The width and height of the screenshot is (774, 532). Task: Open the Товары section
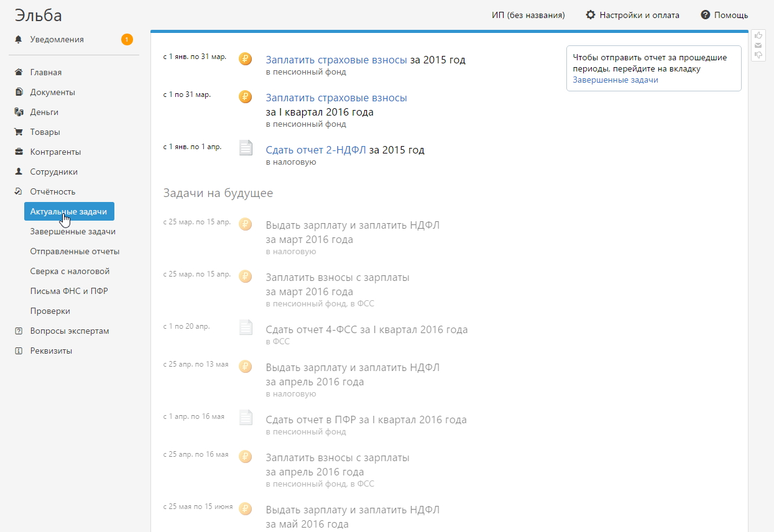click(45, 132)
